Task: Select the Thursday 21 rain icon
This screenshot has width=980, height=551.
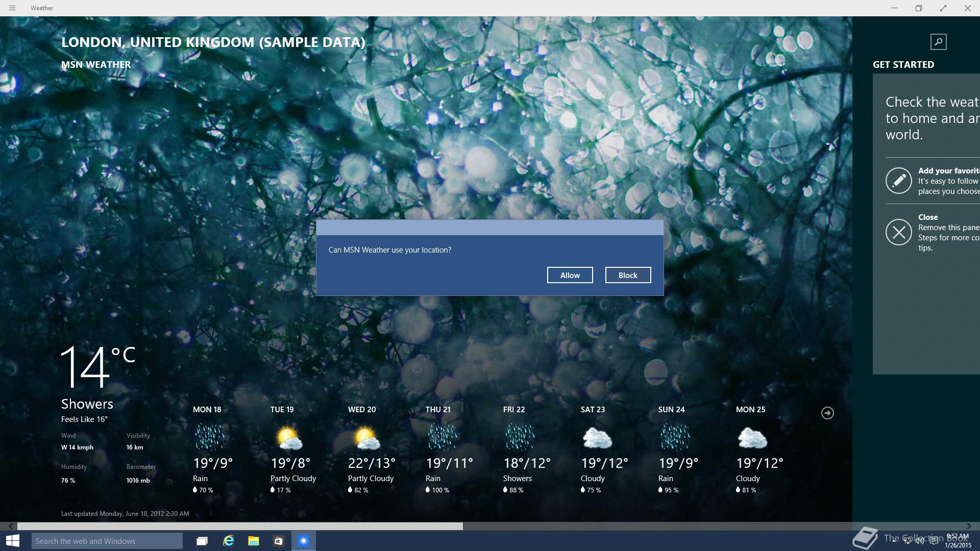Action: pos(442,437)
